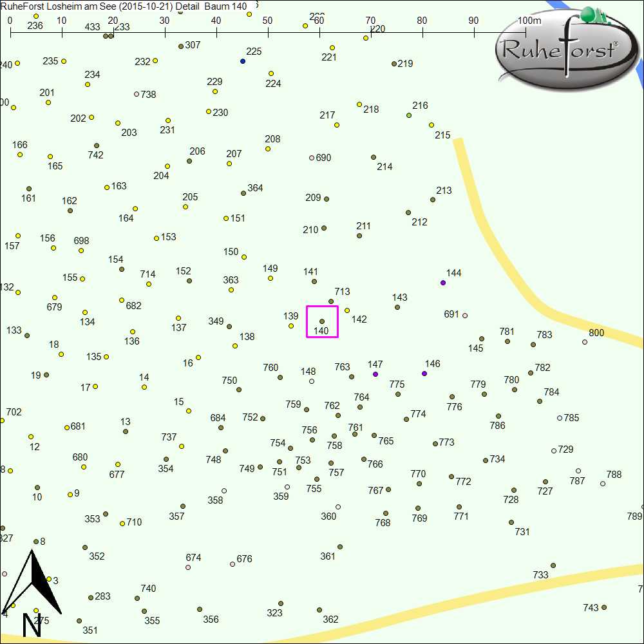Select the pink tree marker 690
This screenshot has height=644, width=644.
[x=311, y=158]
